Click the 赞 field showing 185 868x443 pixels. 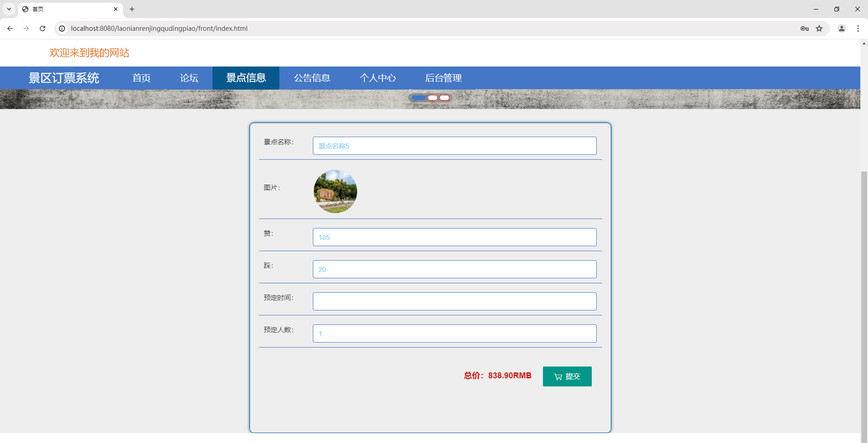(454, 237)
